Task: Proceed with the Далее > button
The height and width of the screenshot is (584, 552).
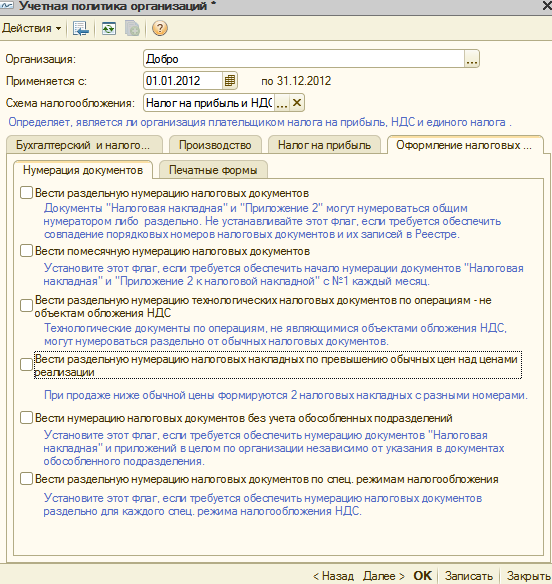Action: click(384, 576)
